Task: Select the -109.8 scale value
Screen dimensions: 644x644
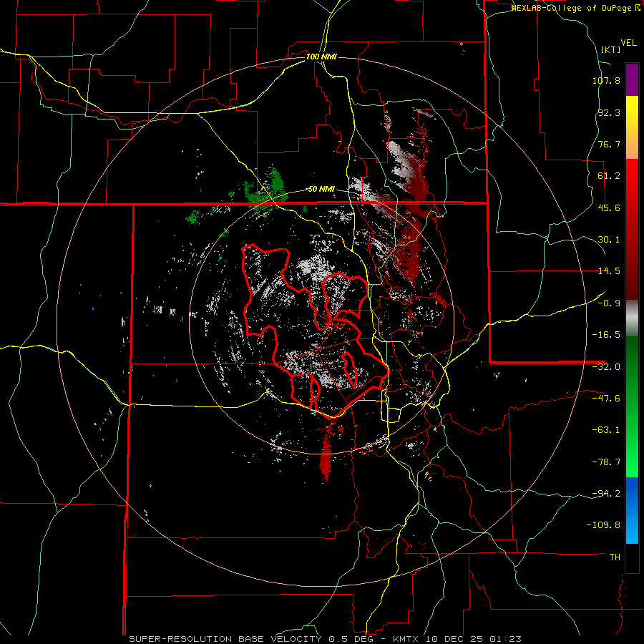Action: click(x=604, y=525)
